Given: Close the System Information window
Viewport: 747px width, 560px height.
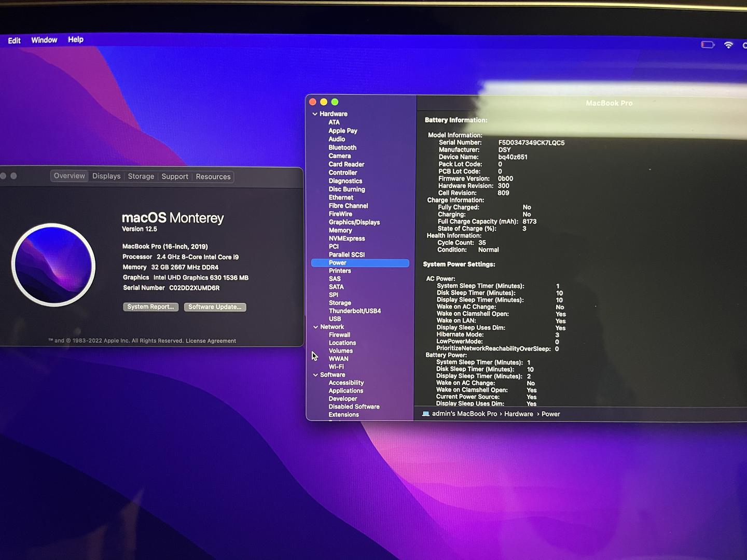Looking at the screenshot, I should (x=313, y=102).
